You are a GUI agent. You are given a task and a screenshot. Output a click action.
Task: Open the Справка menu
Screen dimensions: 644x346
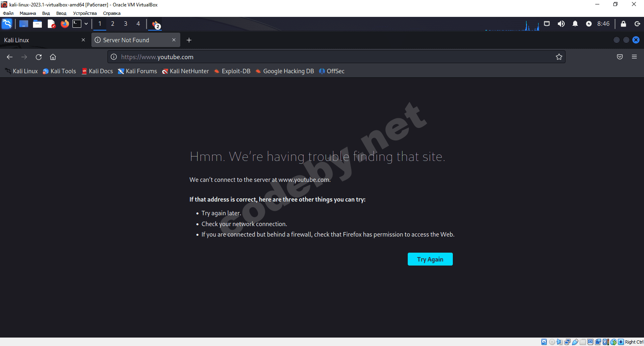point(111,13)
